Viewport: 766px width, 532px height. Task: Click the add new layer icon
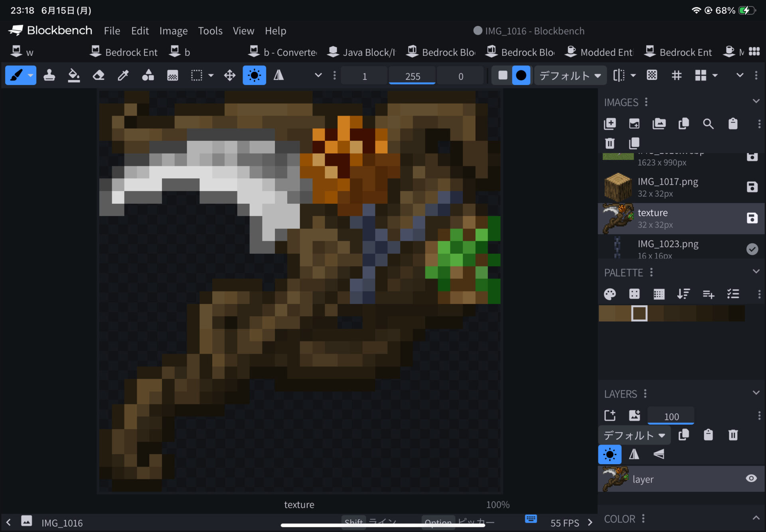(x=610, y=416)
